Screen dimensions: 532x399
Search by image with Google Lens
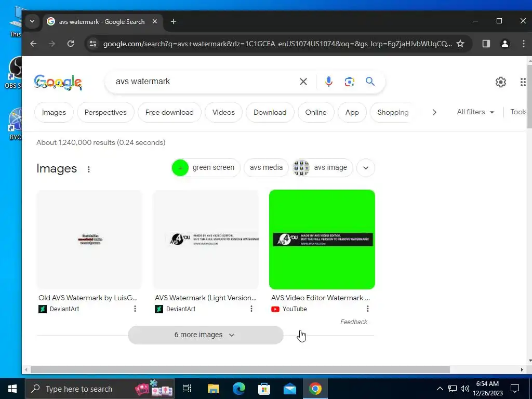[x=350, y=82]
